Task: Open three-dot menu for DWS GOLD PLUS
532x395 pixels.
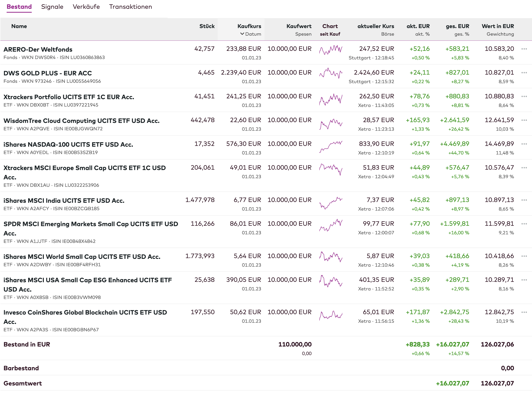Action: [x=524, y=73]
